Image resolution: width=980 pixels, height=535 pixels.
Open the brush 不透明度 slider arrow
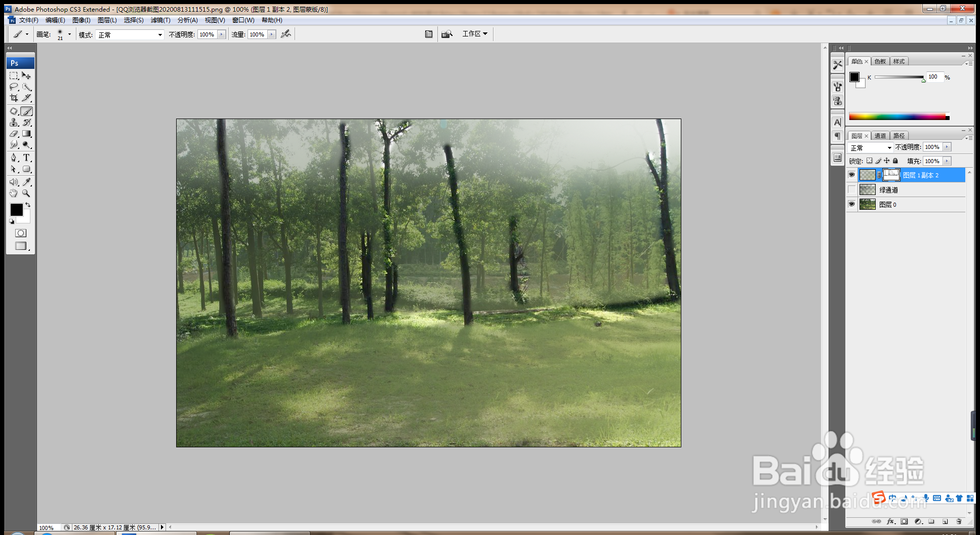tap(222, 34)
